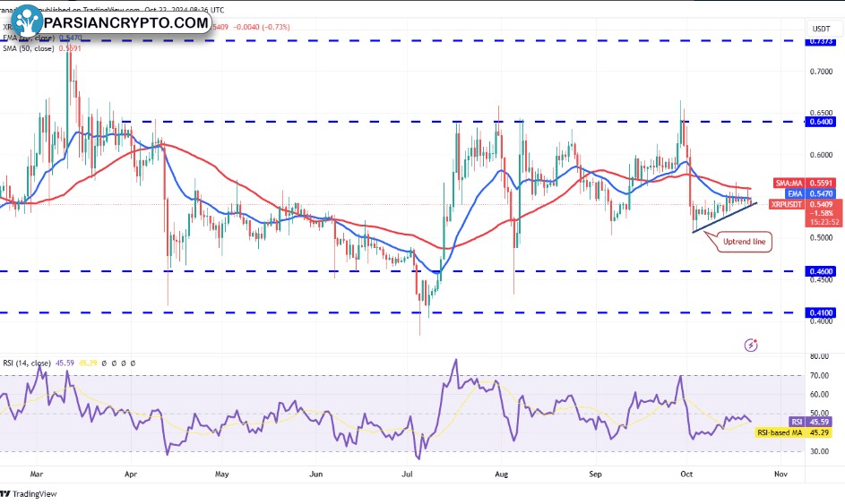Click the Oct label on the time axis
Viewport: 845px width, 504px height.
686,474
